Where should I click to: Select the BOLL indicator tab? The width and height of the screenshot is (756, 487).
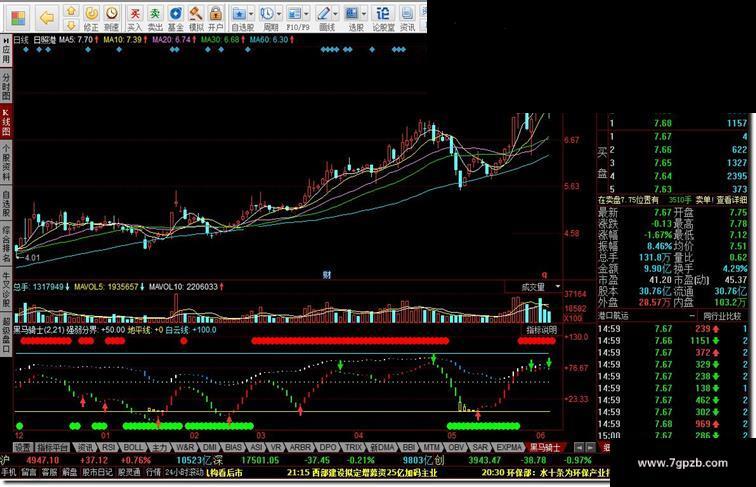pos(134,448)
